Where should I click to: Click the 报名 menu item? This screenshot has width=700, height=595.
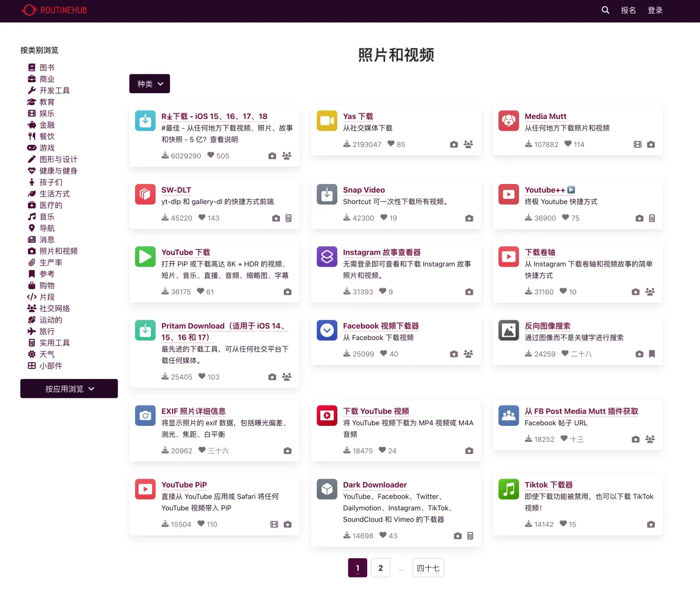coord(628,10)
